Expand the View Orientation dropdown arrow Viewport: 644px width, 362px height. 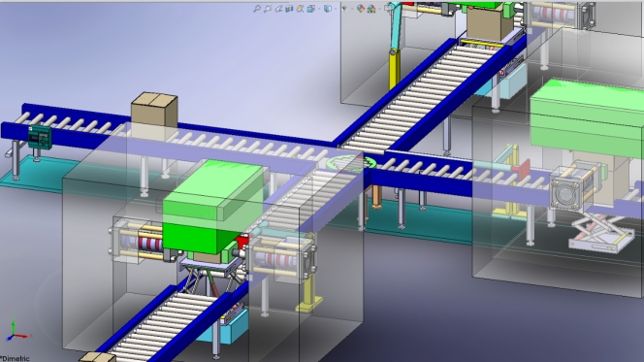point(319,9)
